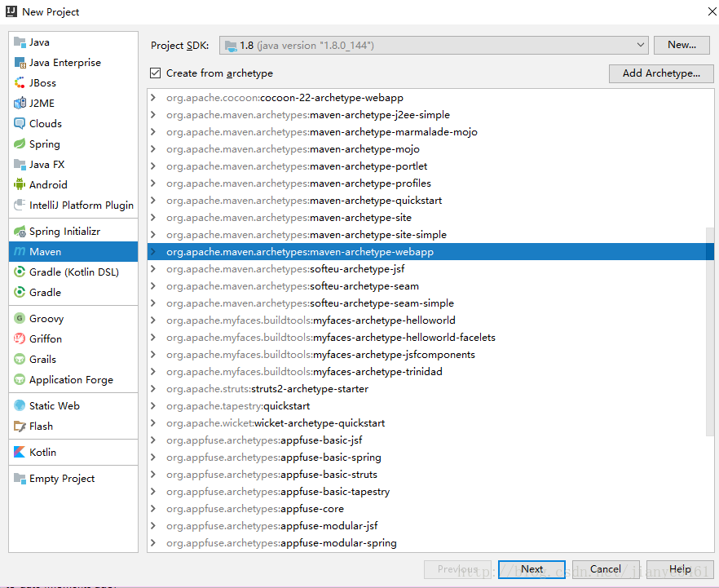Close the New Project dialog
The height and width of the screenshot is (588, 719).
[712, 11]
